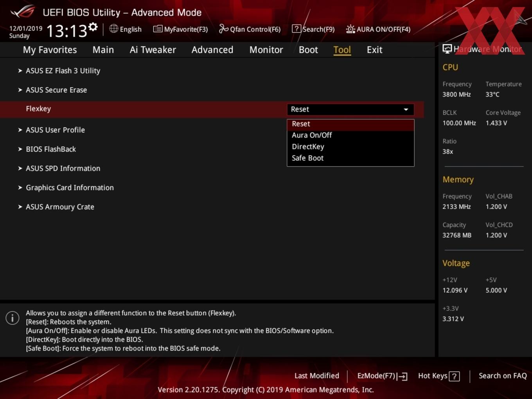The height and width of the screenshot is (399, 532).
Task: Select Aura On/Off option in list
Action: pos(350,135)
